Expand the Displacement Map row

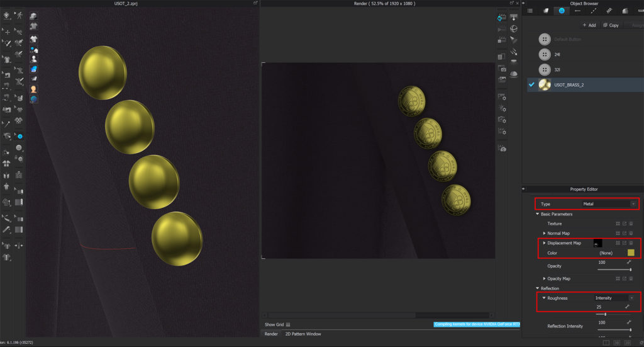[x=544, y=243]
